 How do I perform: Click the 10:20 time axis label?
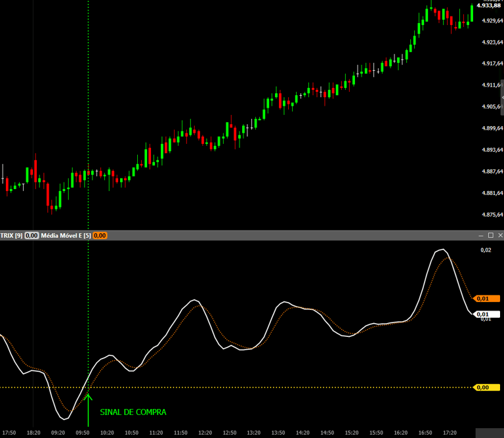[107, 433]
